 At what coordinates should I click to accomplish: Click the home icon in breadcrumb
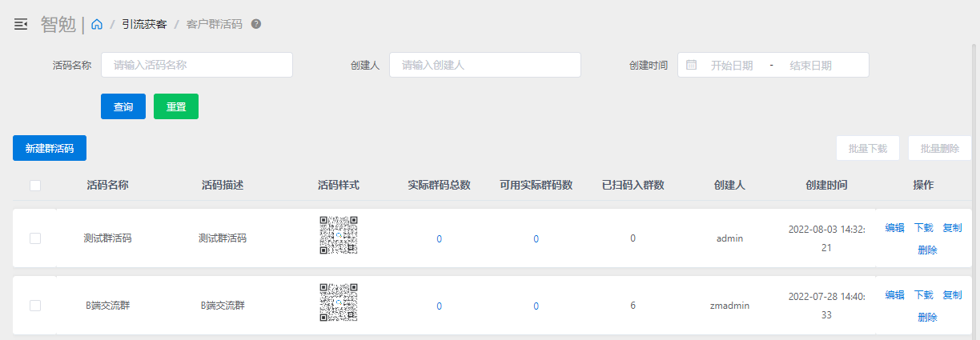point(97,25)
